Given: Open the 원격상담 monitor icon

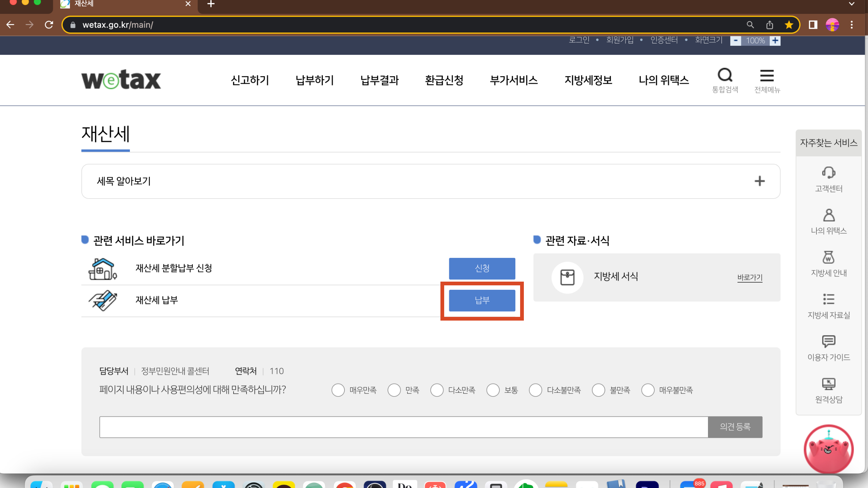Looking at the screenshot, I should coord(828,384).
